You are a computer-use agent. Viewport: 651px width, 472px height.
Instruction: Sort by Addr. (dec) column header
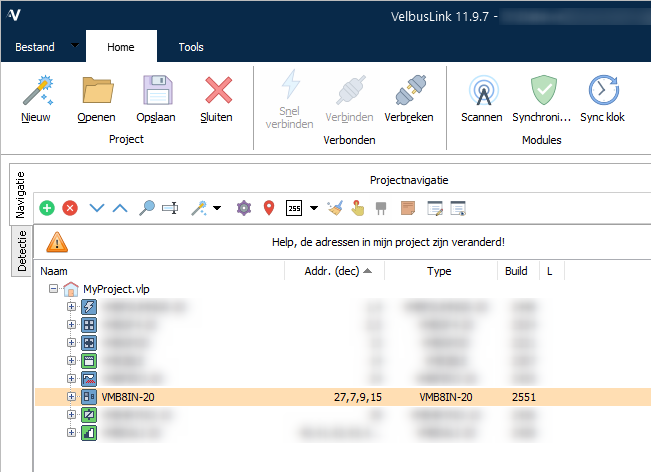click(335, 271)
